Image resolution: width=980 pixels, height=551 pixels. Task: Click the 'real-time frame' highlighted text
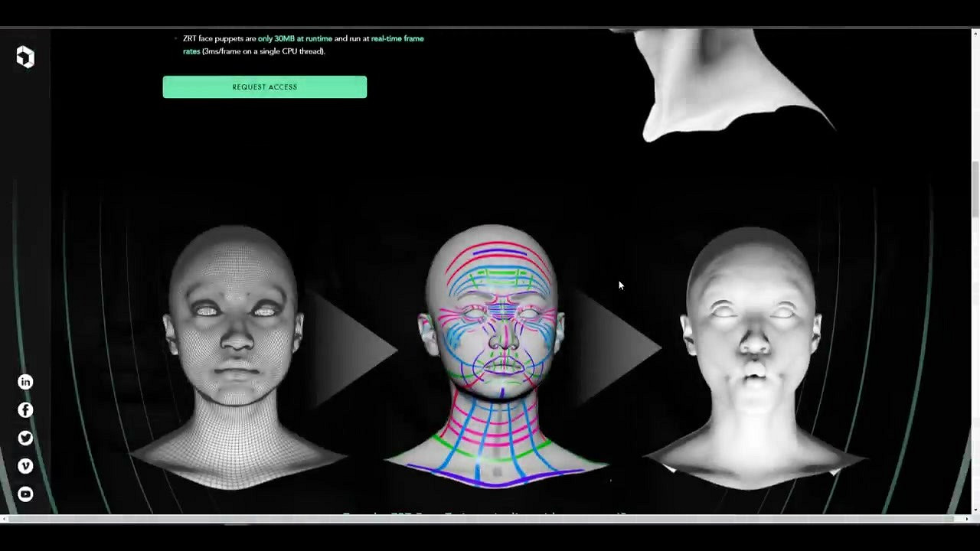pyautogui.click(x=397, y=38)
